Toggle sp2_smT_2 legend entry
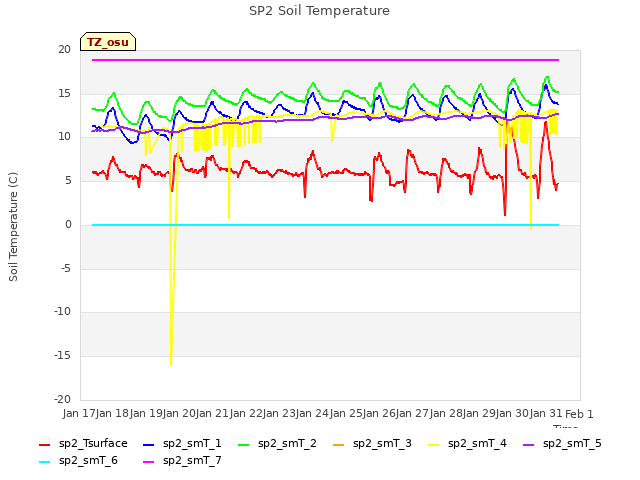The image size is (640, 480). [x=278, y=444]
